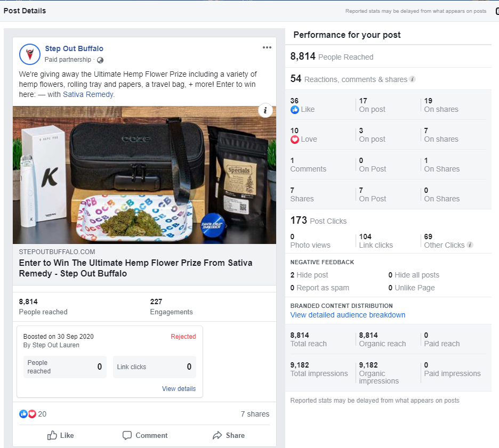Click the Step Out Buffalo profile avatar
499x448 pixels.
coord(30,54)
